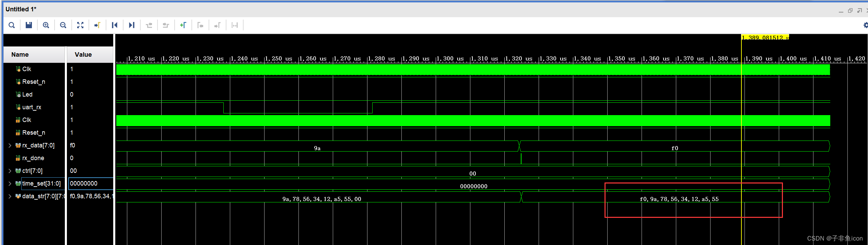This screenshot has width=868, height=245.
Task: Select the second Reset_n signal
Action: pos(33,133)
